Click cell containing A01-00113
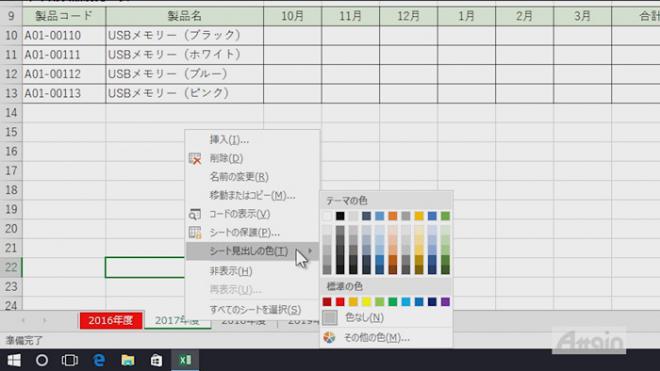660x371 pixels. coord(64,93)
